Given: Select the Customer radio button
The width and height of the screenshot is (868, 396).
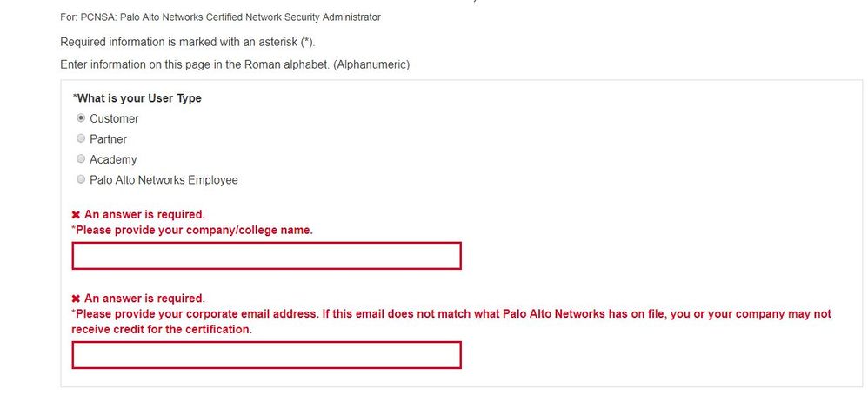Looking at the screenshot, I should pos(81,118).
